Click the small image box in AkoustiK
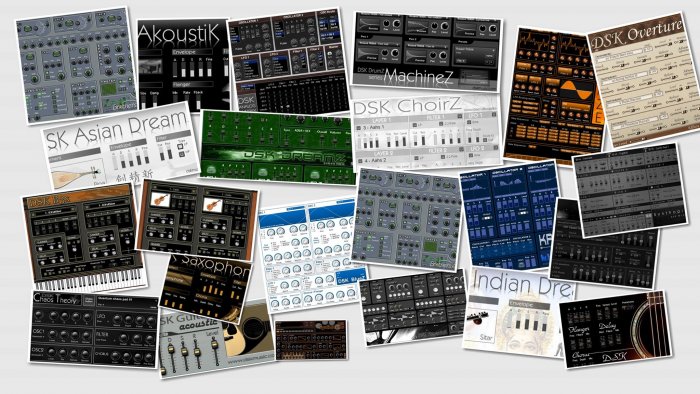This screenshot has height=394, width=700. pyautogui.click(x=150, y=67)
